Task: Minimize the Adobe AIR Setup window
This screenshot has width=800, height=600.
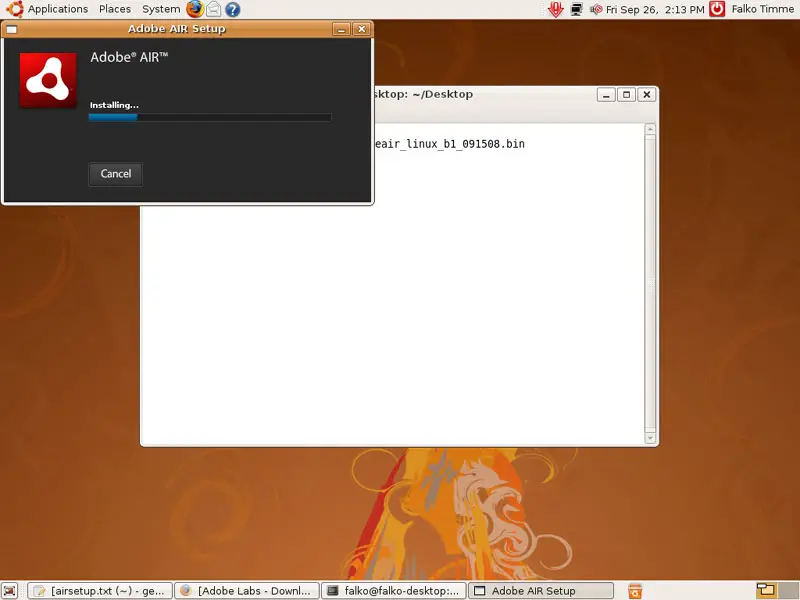Action: 341,29
